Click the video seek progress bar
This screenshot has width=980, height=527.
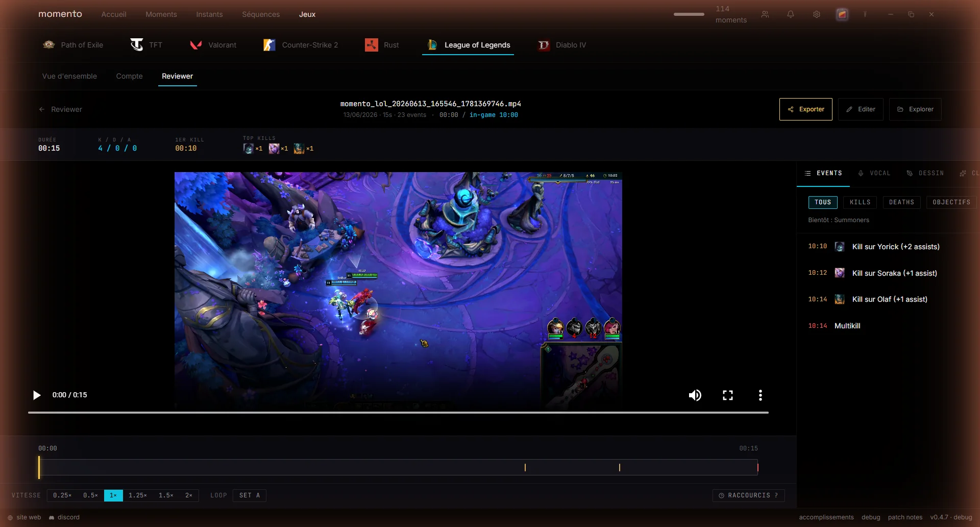[398, 412]
